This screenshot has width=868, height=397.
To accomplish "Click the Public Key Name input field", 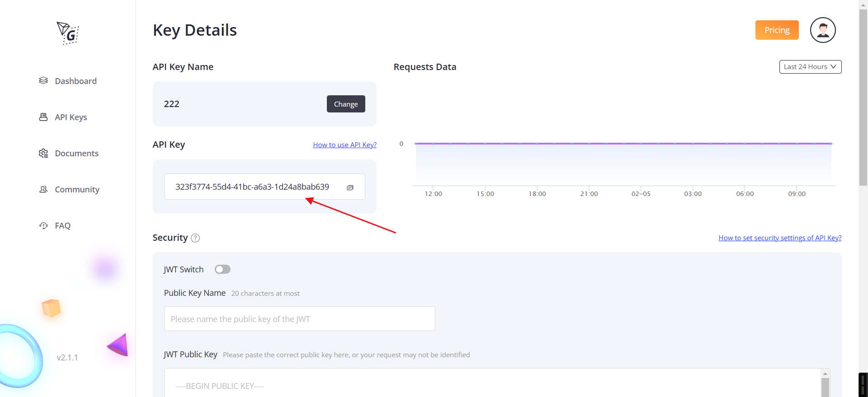I will [x=299, y=319].
